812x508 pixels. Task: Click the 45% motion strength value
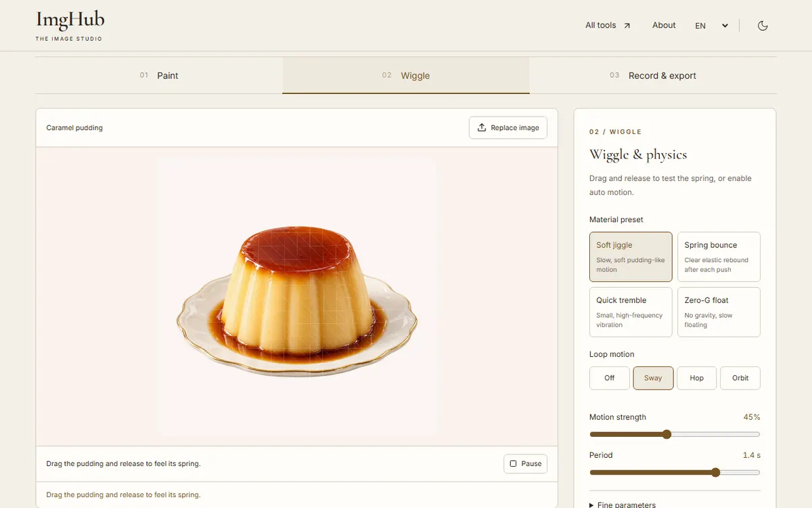tap(752, 417)
